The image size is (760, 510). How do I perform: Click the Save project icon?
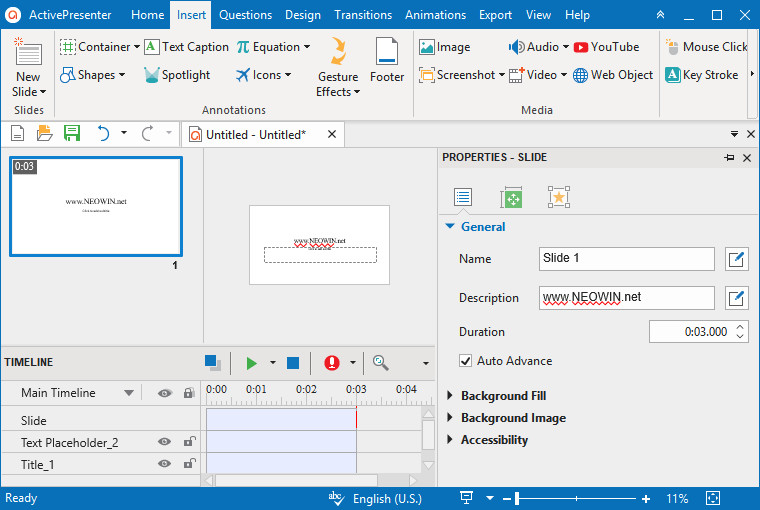click(72, 134)
